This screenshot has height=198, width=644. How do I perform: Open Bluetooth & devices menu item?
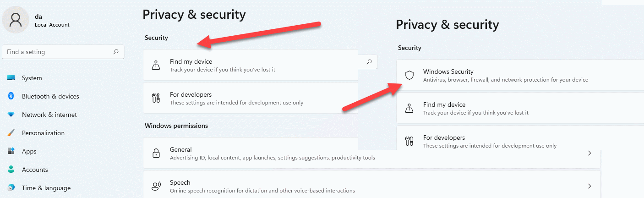pyautogui.click(x=50, y=96)
